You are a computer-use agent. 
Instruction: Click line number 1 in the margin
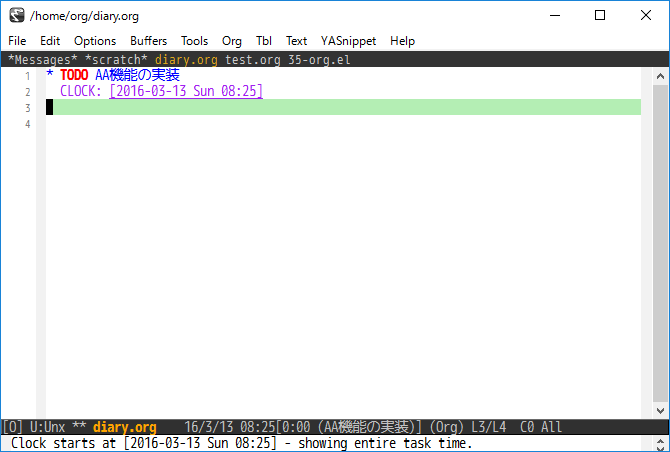pyautogui.click(x=28, y=76)
